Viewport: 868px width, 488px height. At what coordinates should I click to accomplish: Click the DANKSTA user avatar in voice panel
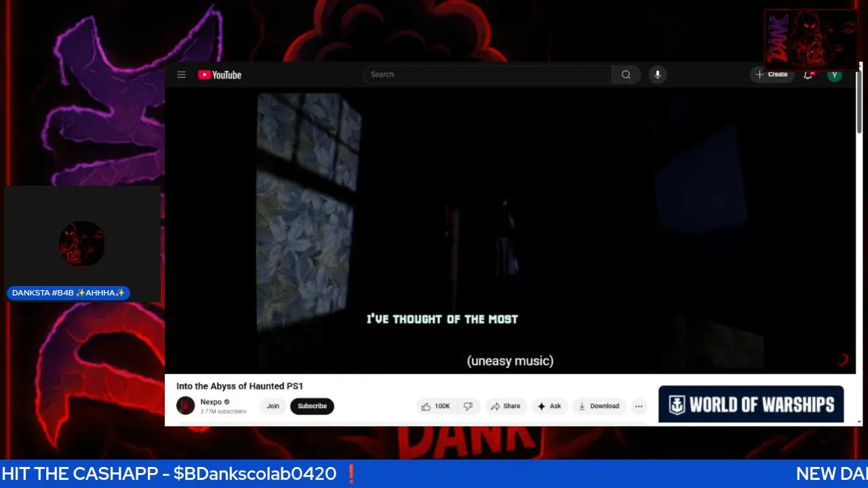[82, 243]
